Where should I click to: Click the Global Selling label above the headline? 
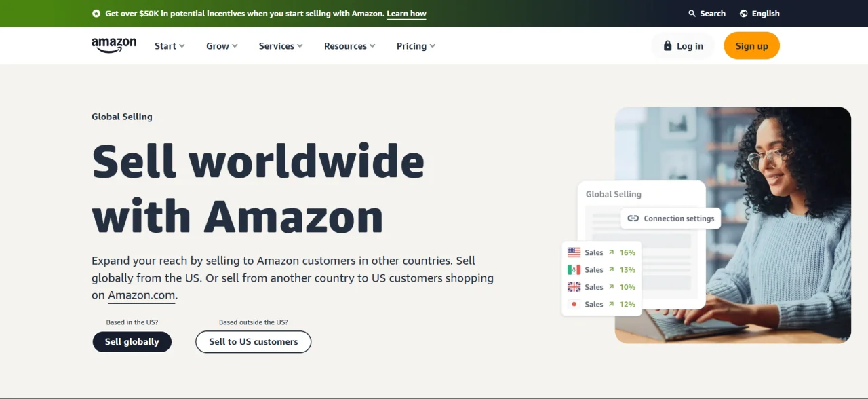pyautogui.click(x=122, y=117)
